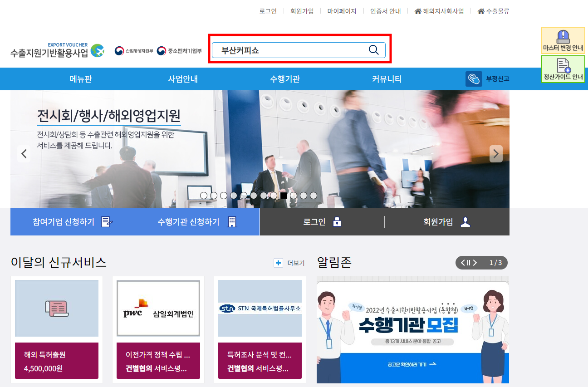Click the 수출지원기반활용사업 globe logo
This screenshot has width=588, height=387.
[97, 51]
